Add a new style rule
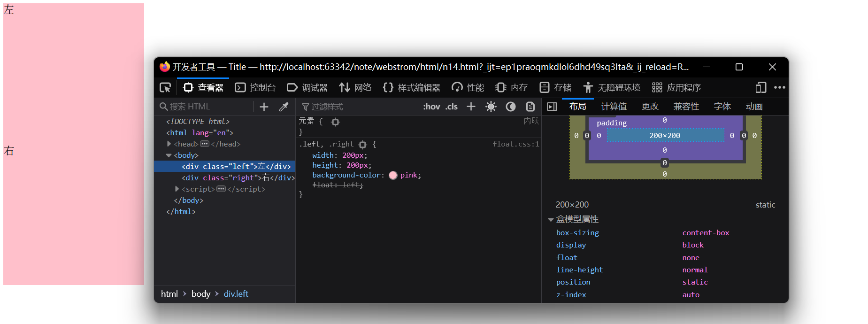 tap(471, 107)
